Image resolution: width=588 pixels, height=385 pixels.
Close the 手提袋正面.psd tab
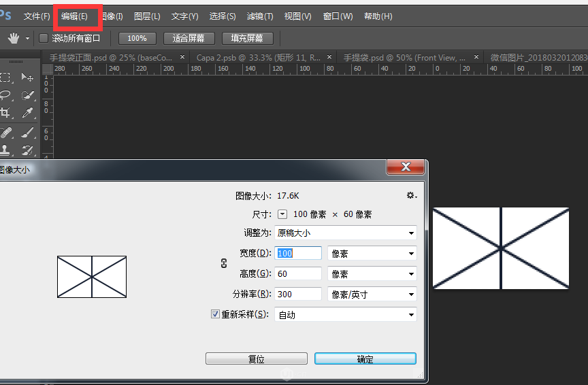[182, 57]
